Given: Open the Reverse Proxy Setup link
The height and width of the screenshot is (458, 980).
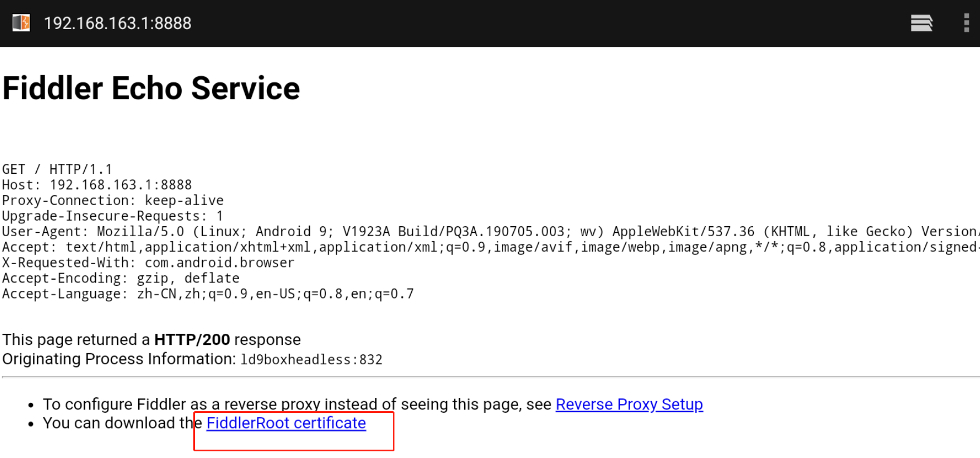Looking at the screenshot, I should tap(629, 404).
